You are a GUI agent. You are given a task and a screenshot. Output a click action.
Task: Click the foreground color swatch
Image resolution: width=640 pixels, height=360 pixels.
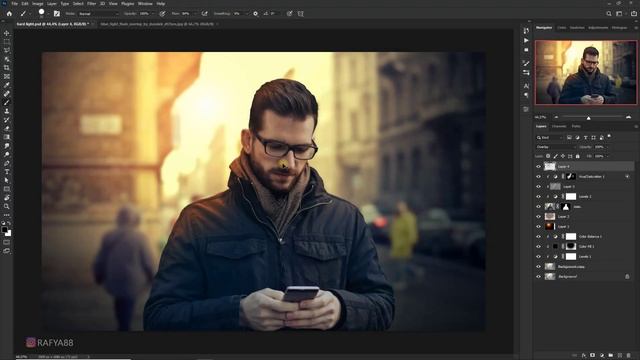tap(4, 230)
